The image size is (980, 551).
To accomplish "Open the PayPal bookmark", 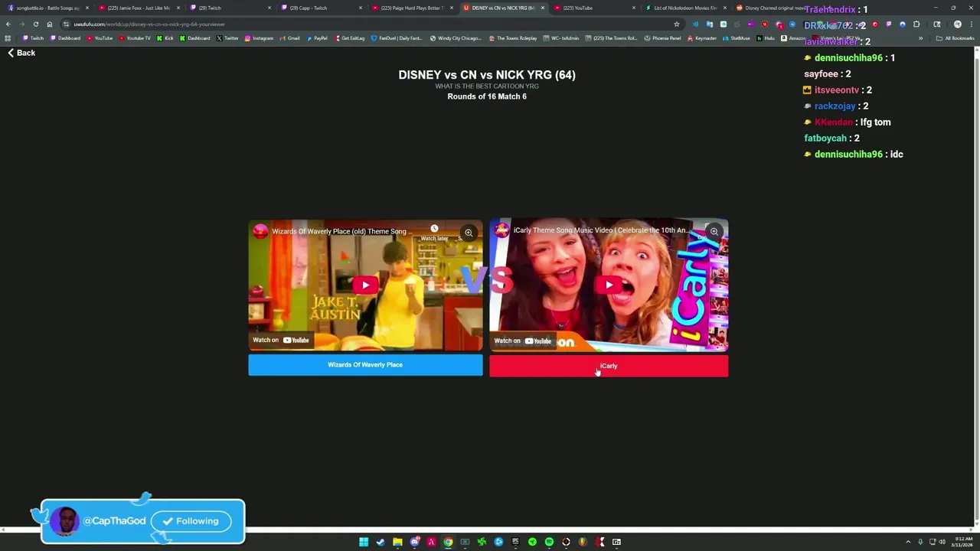I will pyautogui.click(x=317, y=38).
